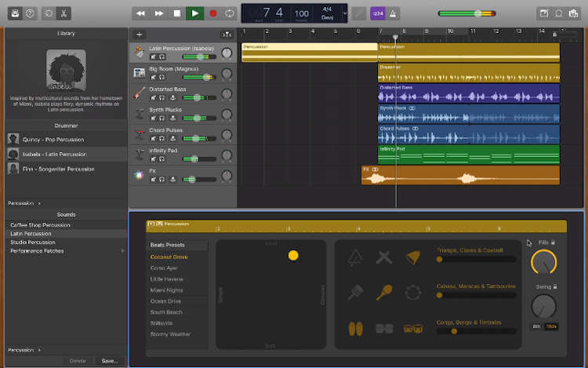Open the Media Browser button
Viewport: 588px width, 368px height.
(x=573, y=13)
